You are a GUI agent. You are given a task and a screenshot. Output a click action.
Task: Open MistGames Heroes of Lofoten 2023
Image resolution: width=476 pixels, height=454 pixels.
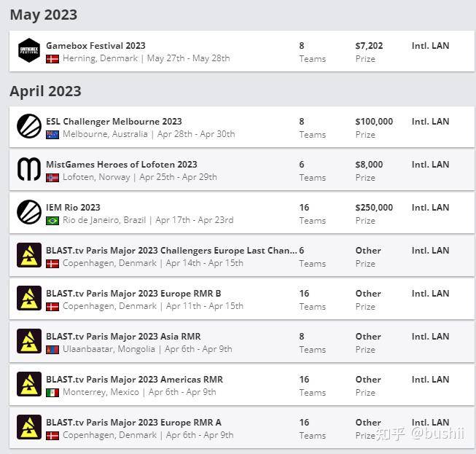pos(122,165)
